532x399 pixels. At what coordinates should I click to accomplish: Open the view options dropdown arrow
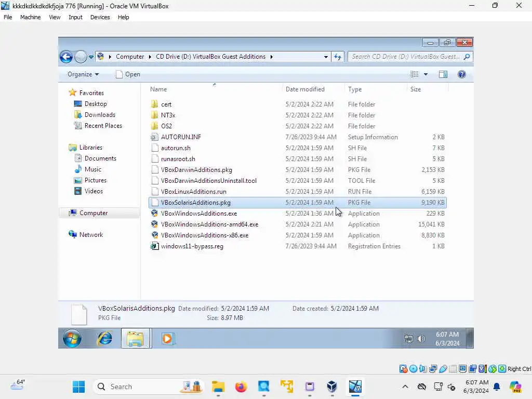425,74
